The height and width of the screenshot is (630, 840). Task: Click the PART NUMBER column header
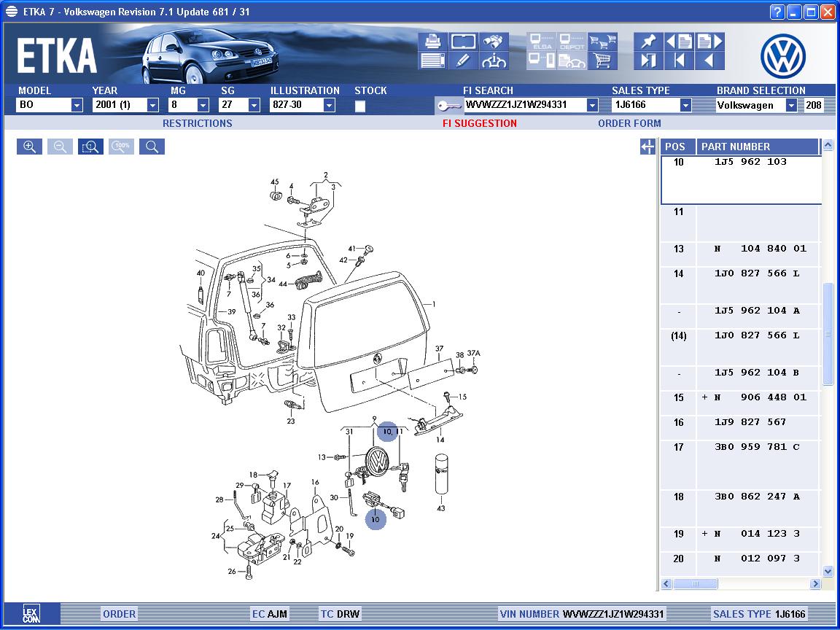point(757,147)
